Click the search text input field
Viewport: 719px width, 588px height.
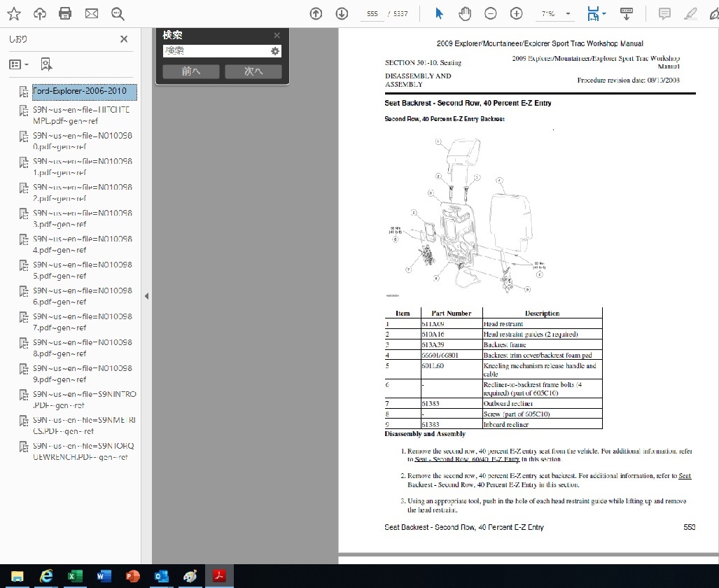tap(216, 51)
